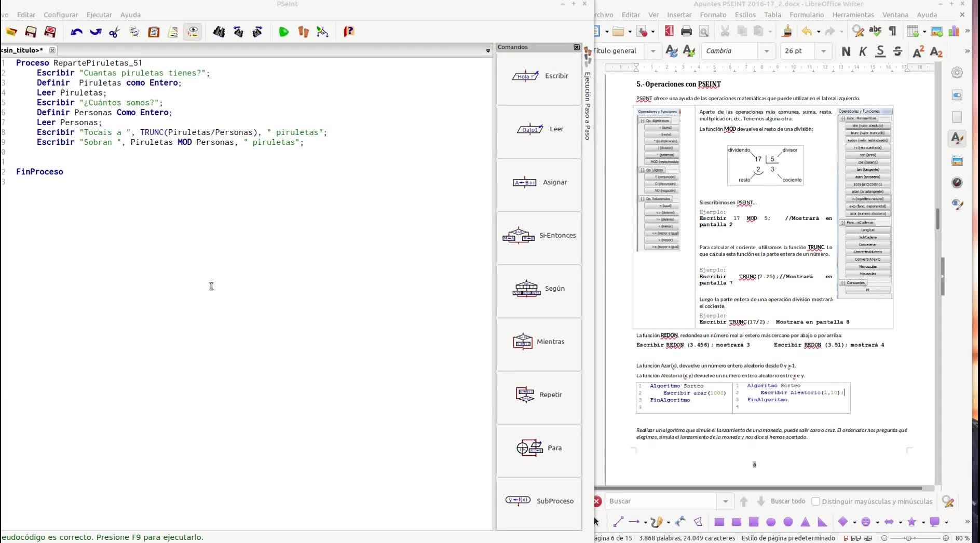
Task: Open the Ejecutar menu in PSeInt
Action: [99, 15]
